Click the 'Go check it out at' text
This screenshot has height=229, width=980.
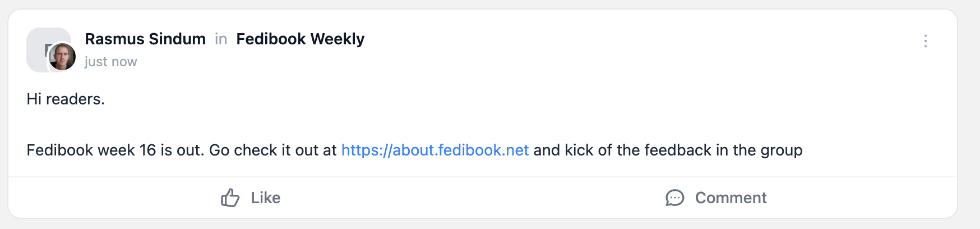pos(272,150)
